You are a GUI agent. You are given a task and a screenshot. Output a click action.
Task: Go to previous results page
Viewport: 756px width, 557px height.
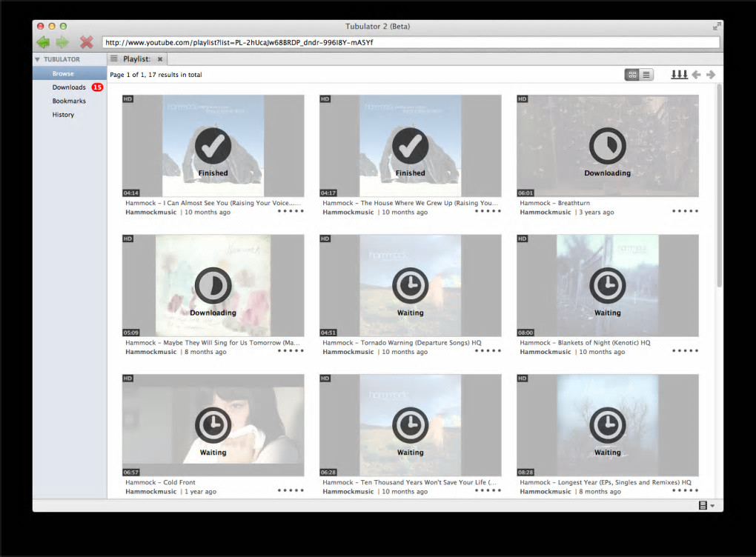pos(696,75)
